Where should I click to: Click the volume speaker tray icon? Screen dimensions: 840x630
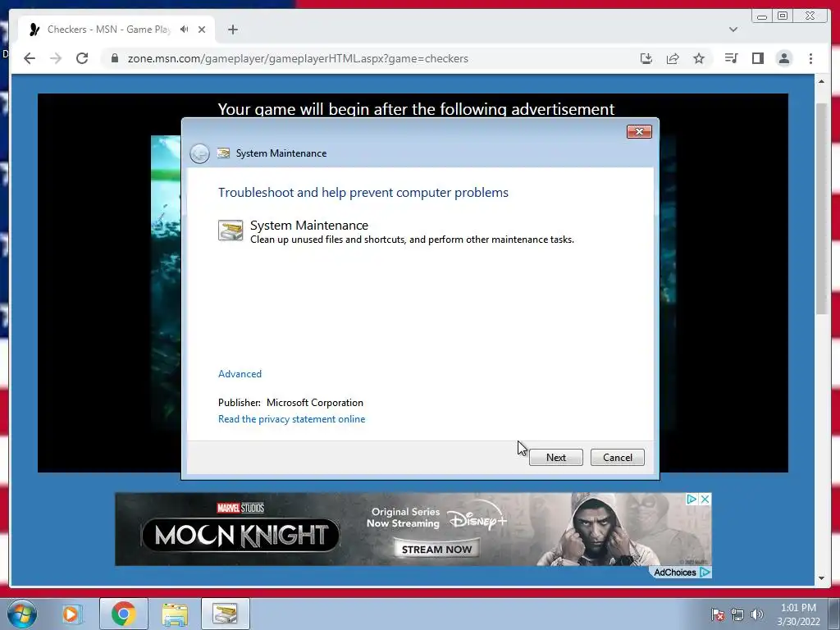(x=756, y=614)
